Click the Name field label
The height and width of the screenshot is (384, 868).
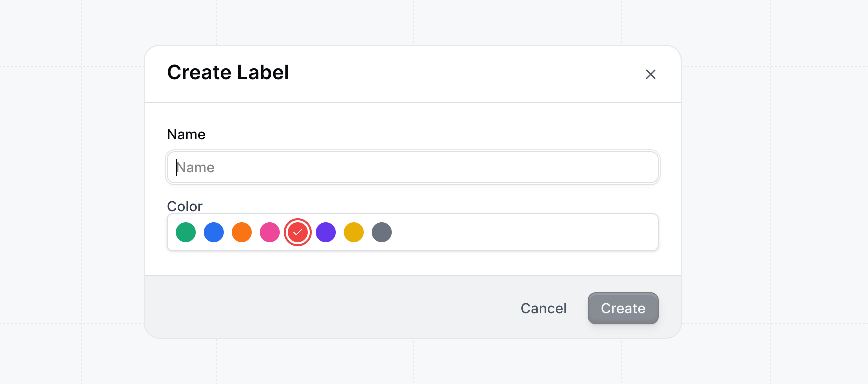pos(186,134)
